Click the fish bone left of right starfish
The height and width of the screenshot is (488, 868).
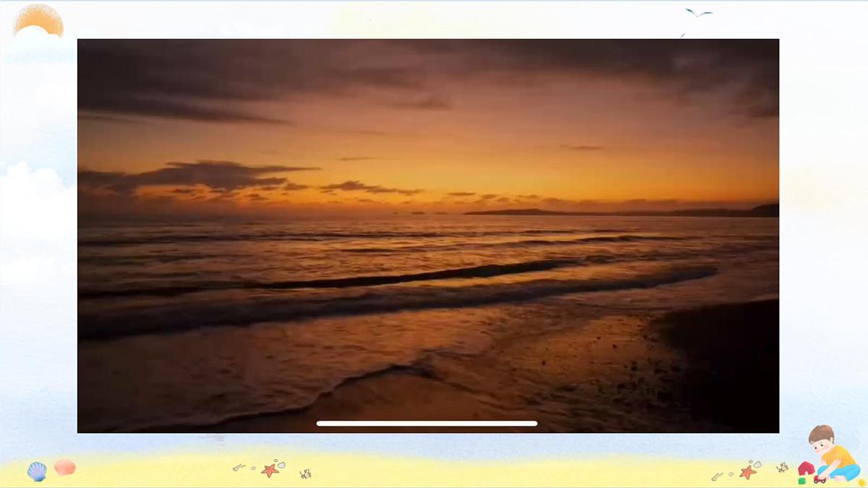tap(716, 476)
